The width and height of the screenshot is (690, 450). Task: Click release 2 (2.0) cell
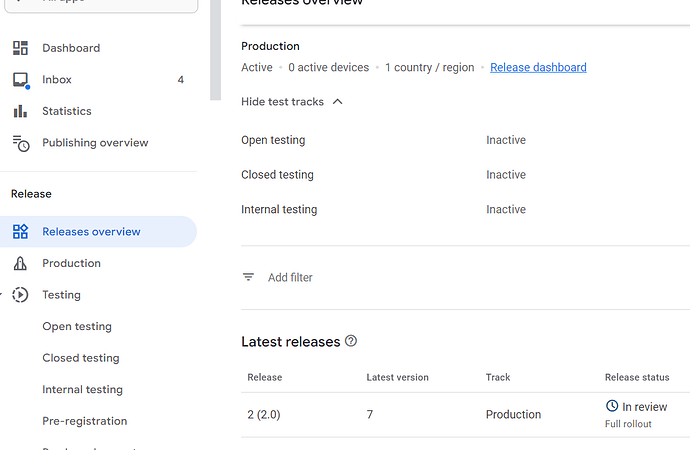[264, 414]
